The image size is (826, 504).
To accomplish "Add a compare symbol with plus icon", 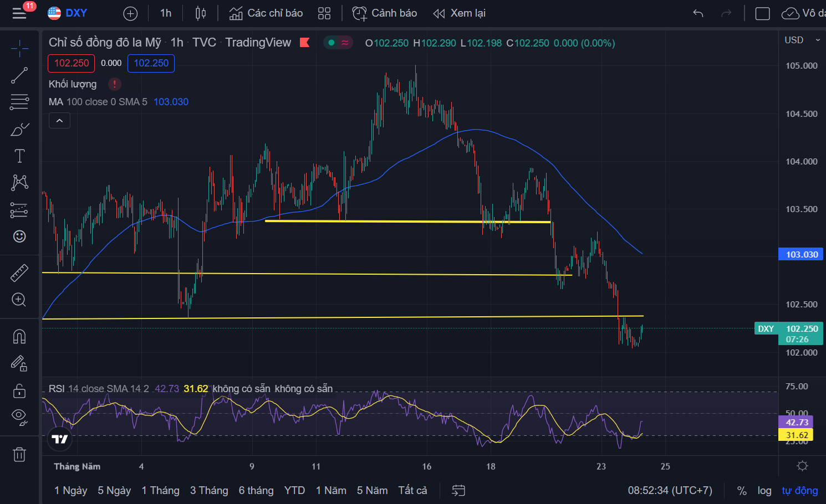I will (130, 13).
